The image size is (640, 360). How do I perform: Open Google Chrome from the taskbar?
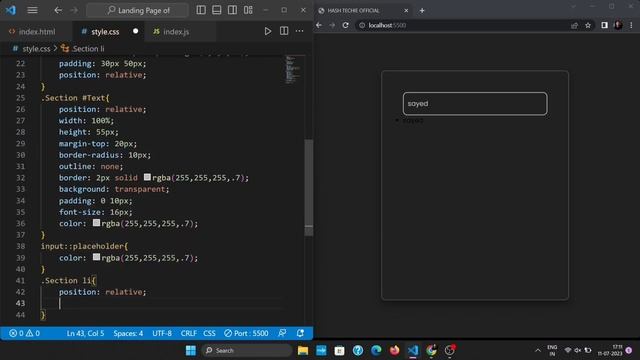pos(431,350)
